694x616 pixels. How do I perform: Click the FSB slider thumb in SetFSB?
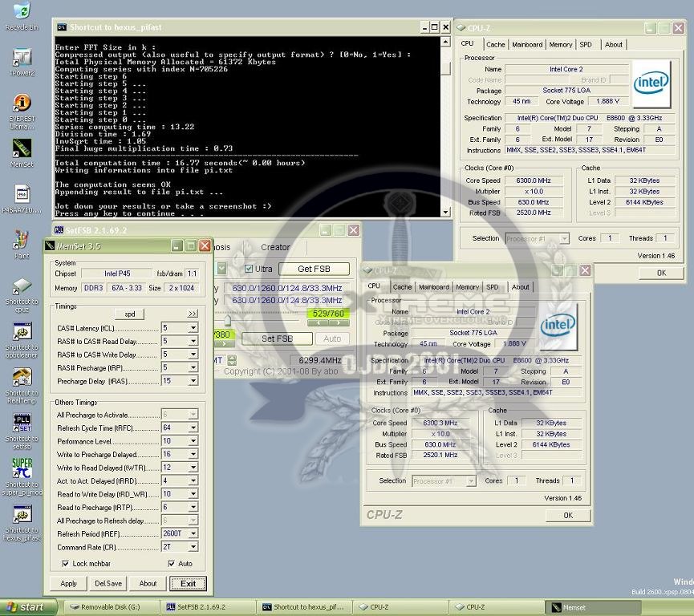click(x=228, y=319)
